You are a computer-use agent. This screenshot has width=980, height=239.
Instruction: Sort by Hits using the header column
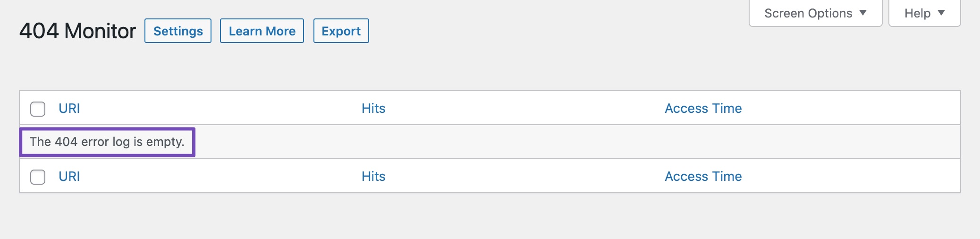pos(373,108)
